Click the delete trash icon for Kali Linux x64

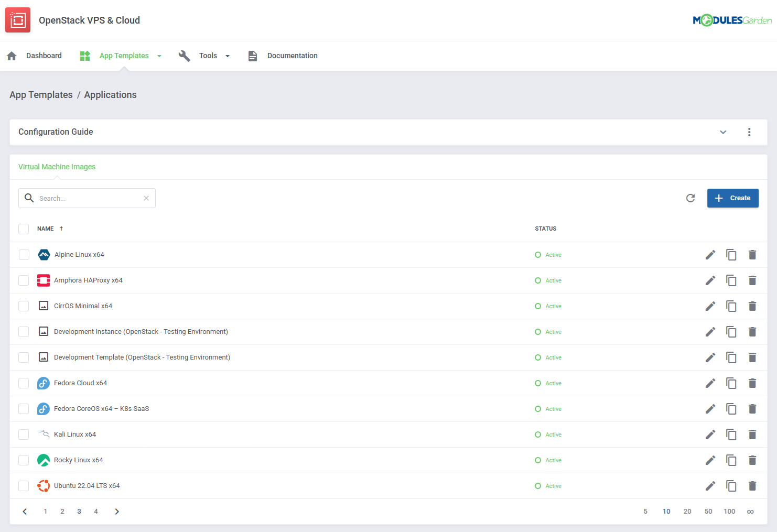tap(752, 435)
